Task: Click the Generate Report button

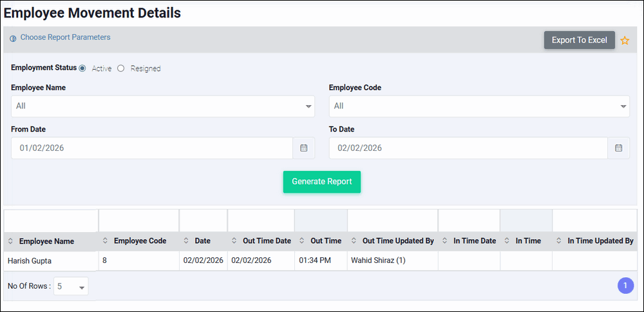Action: tap(321, 182)
